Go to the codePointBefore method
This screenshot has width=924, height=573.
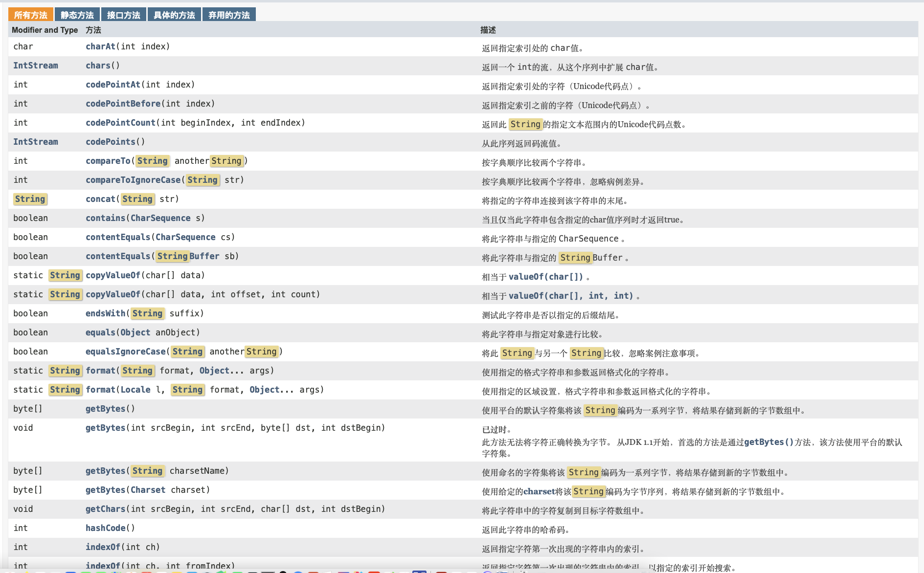123,104
